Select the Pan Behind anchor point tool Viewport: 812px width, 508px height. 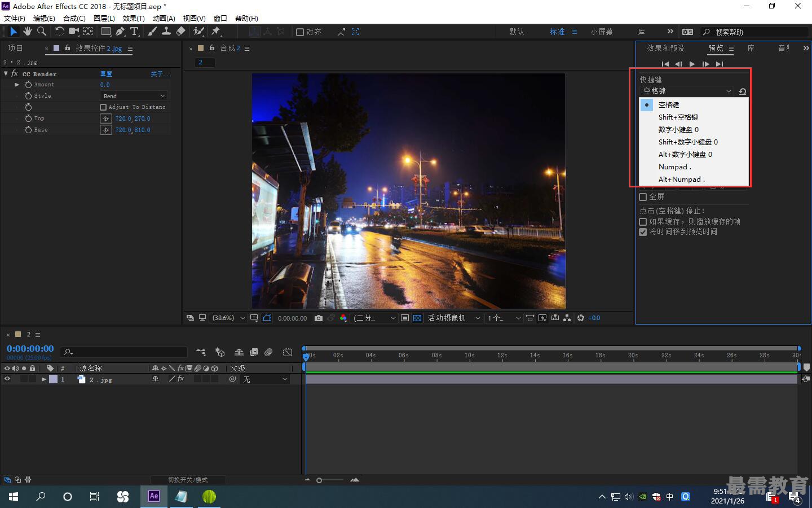(x=89, y=32)
